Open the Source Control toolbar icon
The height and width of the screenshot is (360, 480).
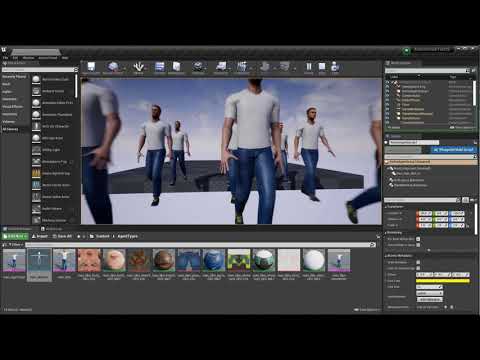click(113, 67)
